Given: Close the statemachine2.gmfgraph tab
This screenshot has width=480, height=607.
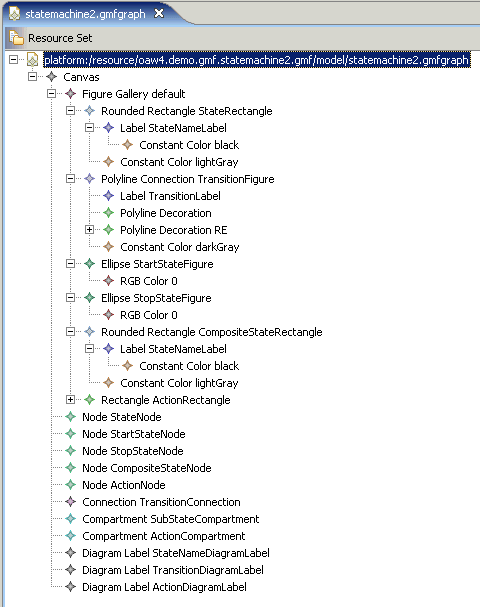Looking at the screenshot, I should coord(159,14).
